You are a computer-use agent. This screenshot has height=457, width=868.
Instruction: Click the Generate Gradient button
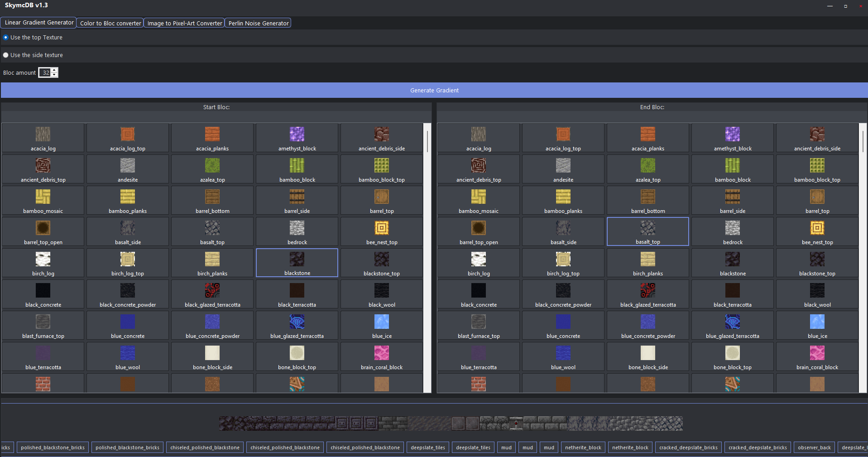click(434, 90)
